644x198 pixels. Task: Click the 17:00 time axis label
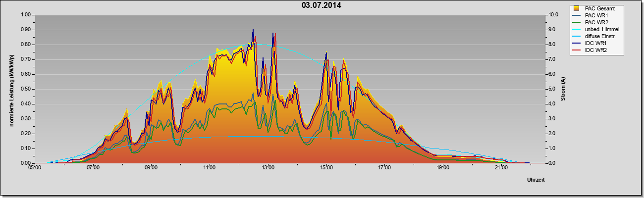pyautogui.click(x=384, y=168)
